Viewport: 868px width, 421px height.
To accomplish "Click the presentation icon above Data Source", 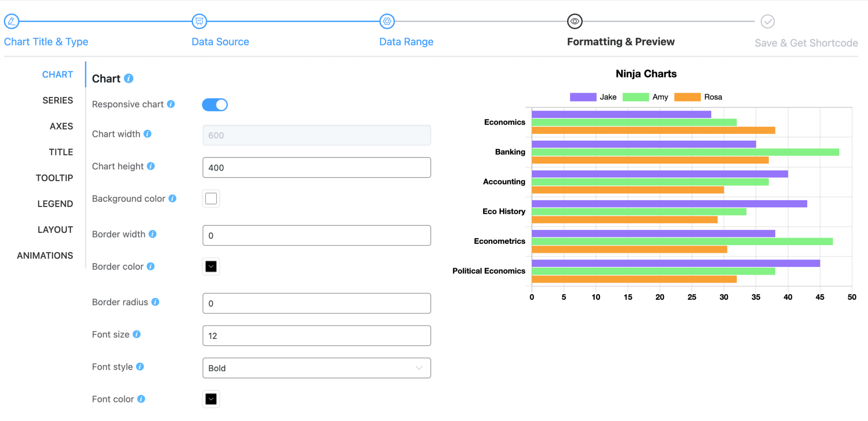I will pos(199,21).
